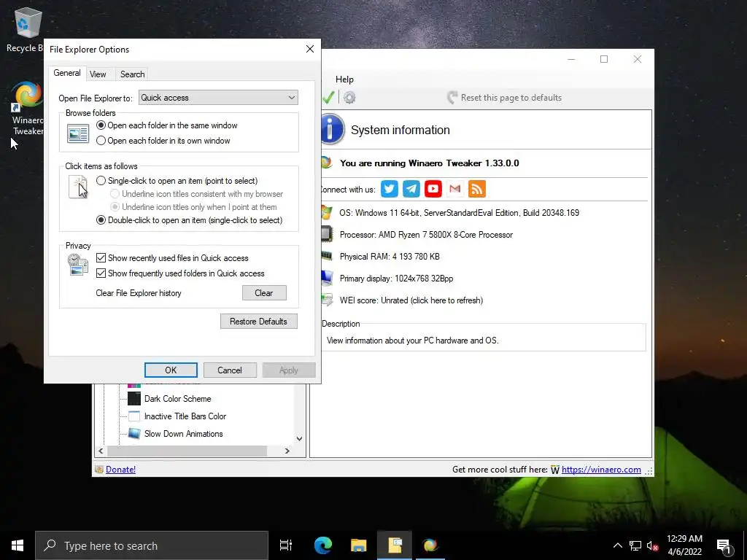Click the Clear history button

click(x=264, y=293)
